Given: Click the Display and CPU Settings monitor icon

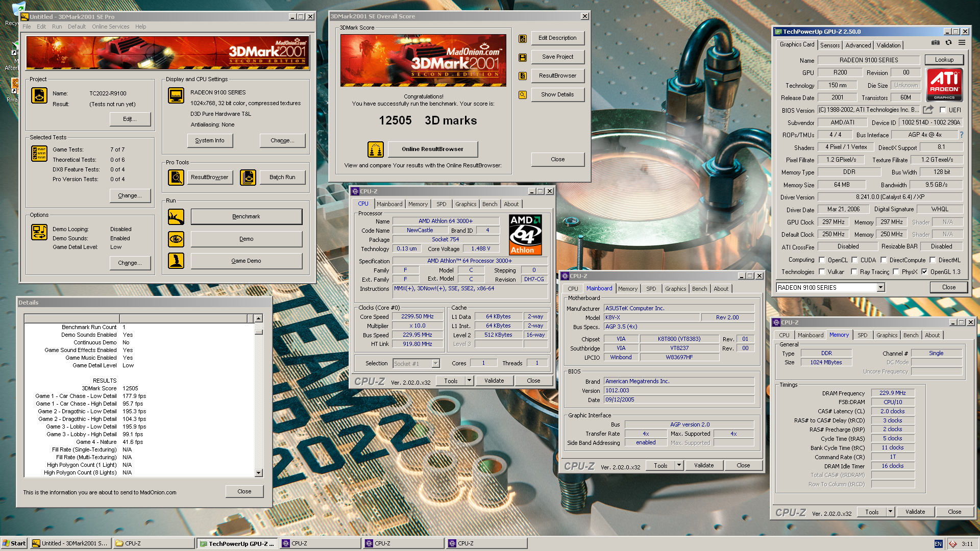Looking at the screenshot, I should click(176, 95).
